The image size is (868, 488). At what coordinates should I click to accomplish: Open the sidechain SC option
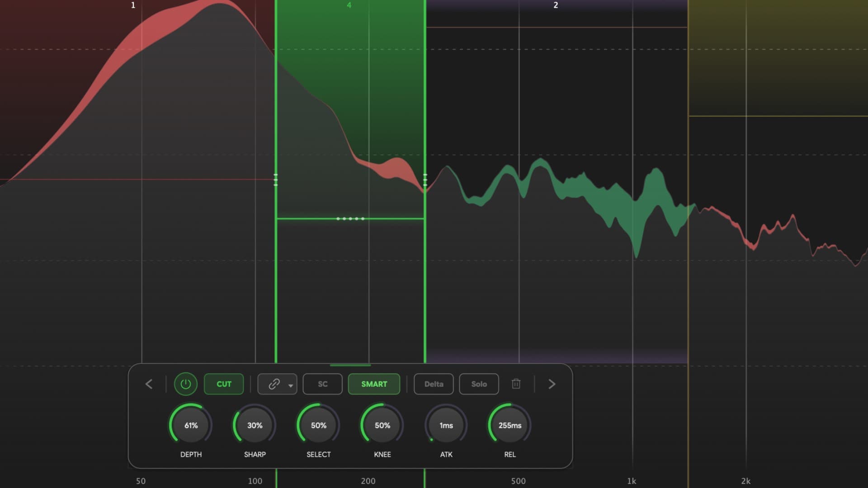(x=322, y=384)
